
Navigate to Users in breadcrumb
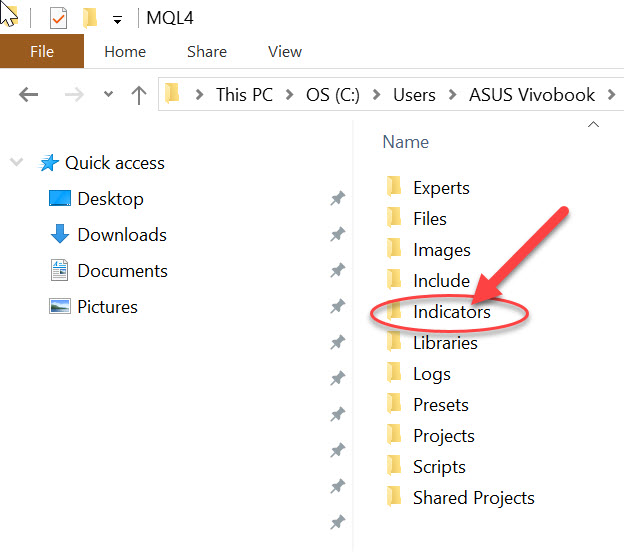point(414,95)
